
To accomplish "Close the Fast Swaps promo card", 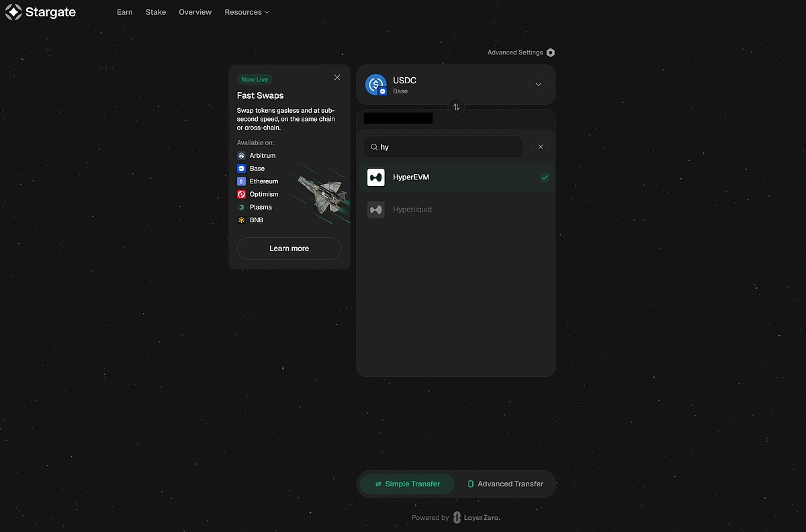I will 337,77.
